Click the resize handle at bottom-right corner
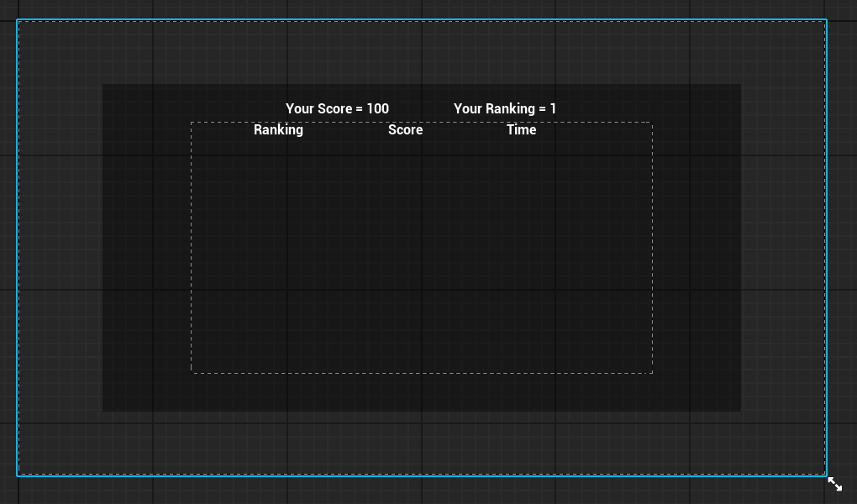The height and width of the screenshot is (504, 857). [834, 484]
